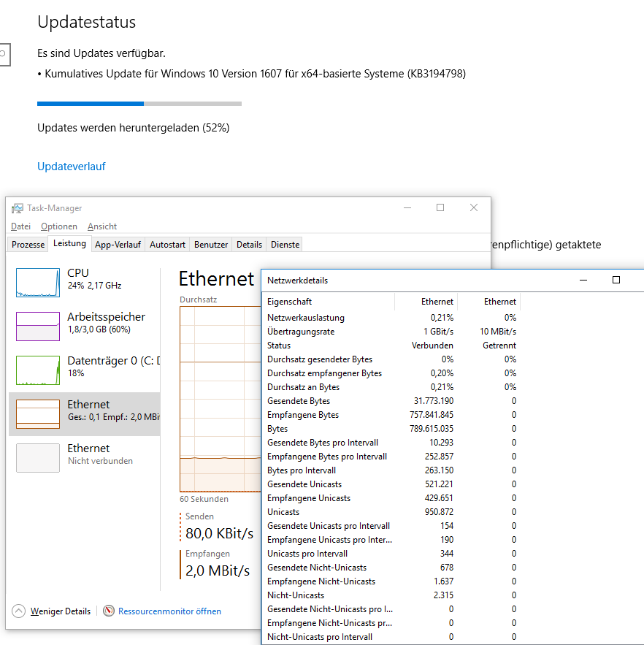Switch to the Autostart tab

(167, 245)
